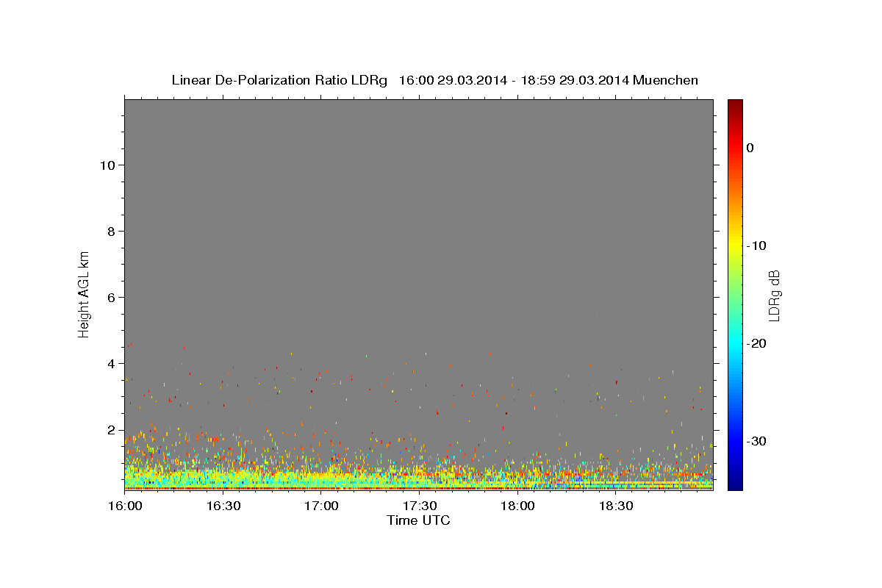Click the yellow region of the colorbar
The height and width of the screenshot is (588, 882).
tap(735, 245)
